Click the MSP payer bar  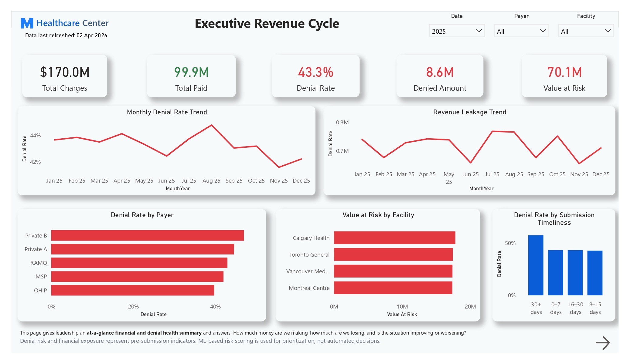137,276
